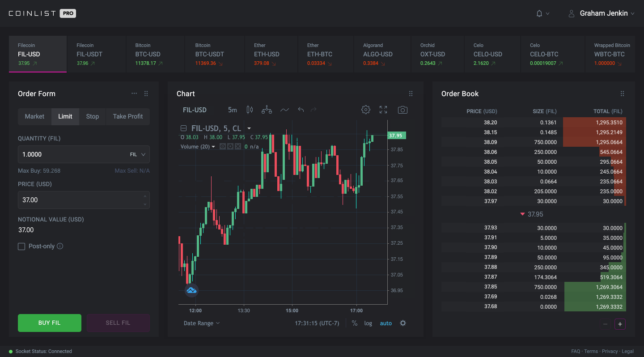
Task: Click the Chart panel drag handle
Action: pos(411,93)
